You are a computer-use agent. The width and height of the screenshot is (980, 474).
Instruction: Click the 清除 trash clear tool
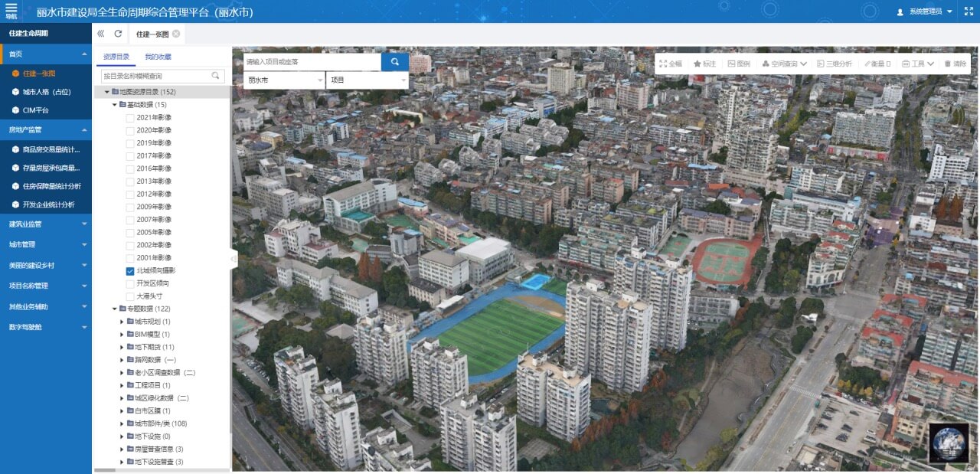tap(955, 64)
